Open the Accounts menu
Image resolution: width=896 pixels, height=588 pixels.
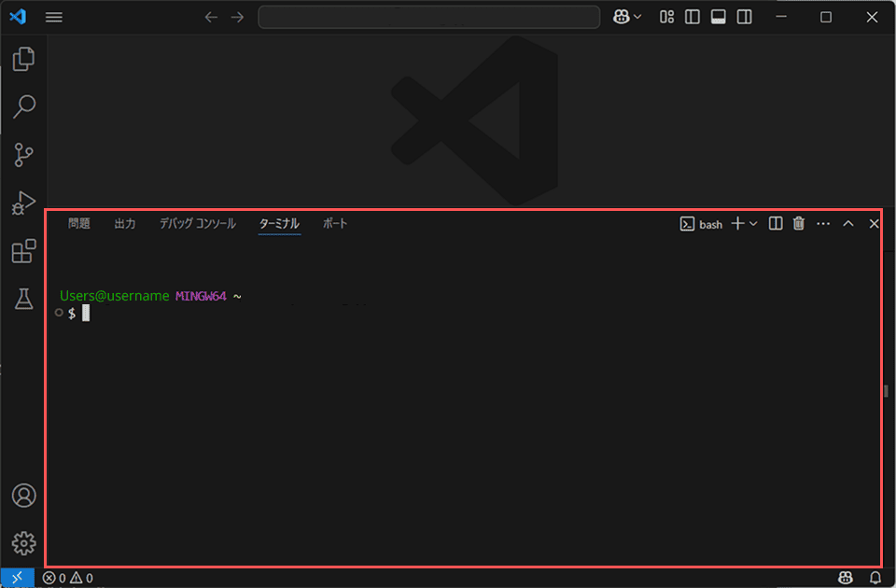23,496
